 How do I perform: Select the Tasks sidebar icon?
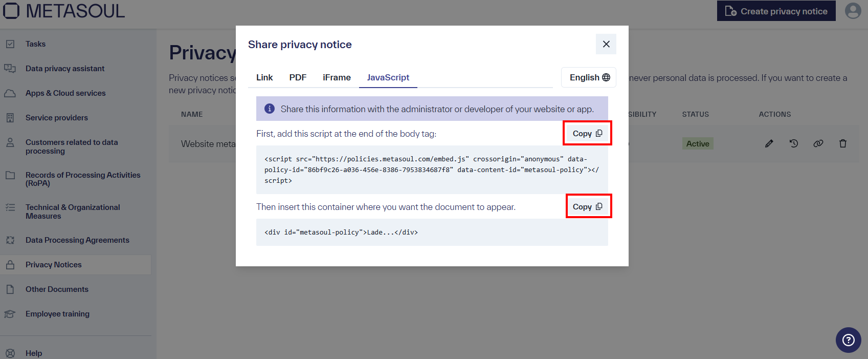[x=10, y=44]
